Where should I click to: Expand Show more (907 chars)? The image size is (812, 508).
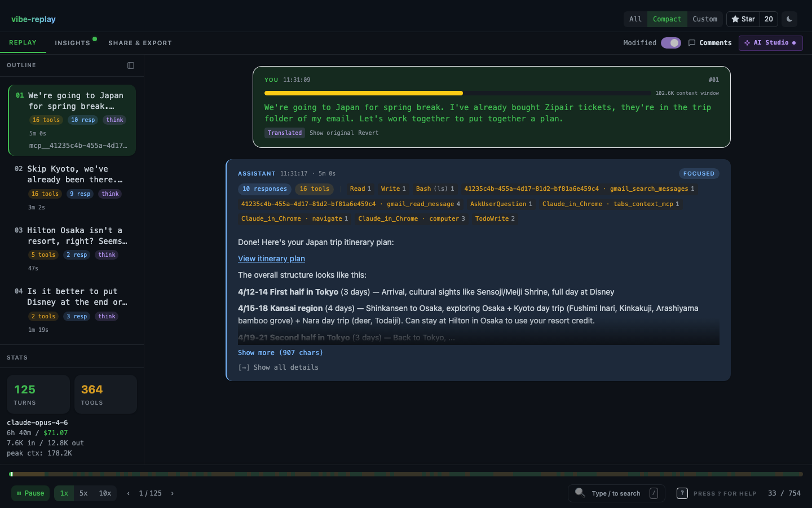coord(280,353)
